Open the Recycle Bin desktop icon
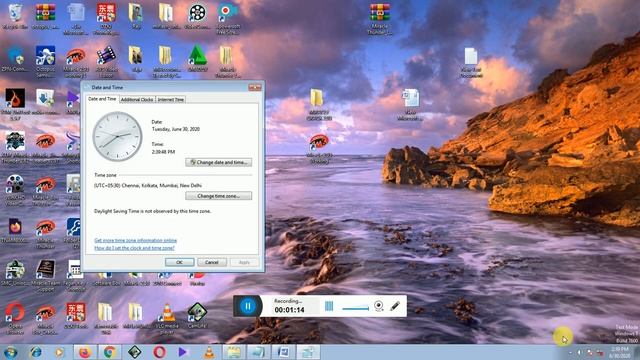Image resolution: width=640 pixels, height=360 pixels. tap(15, 16)
